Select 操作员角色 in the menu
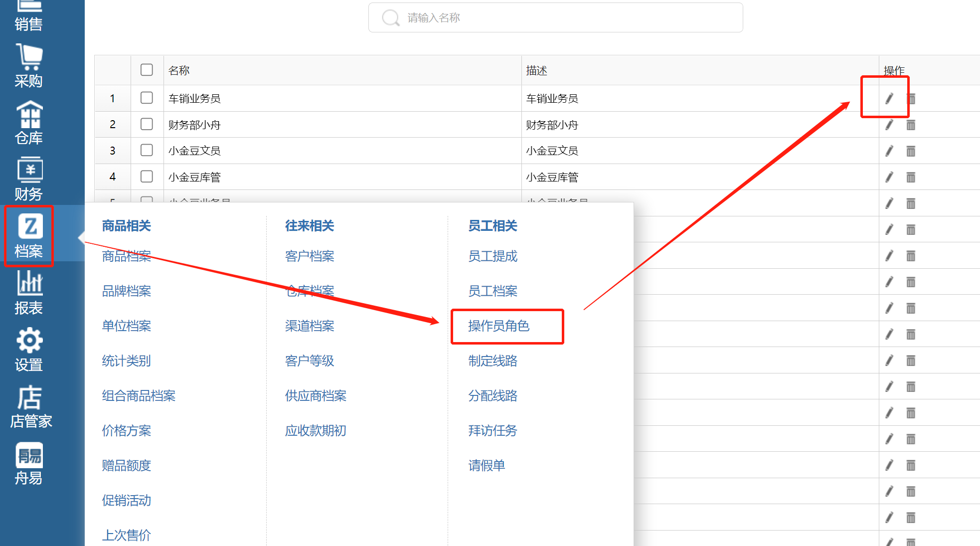Image resolution: width=980 pixels, height=546 pixels. pyautogui.click(x=499, y=326)
